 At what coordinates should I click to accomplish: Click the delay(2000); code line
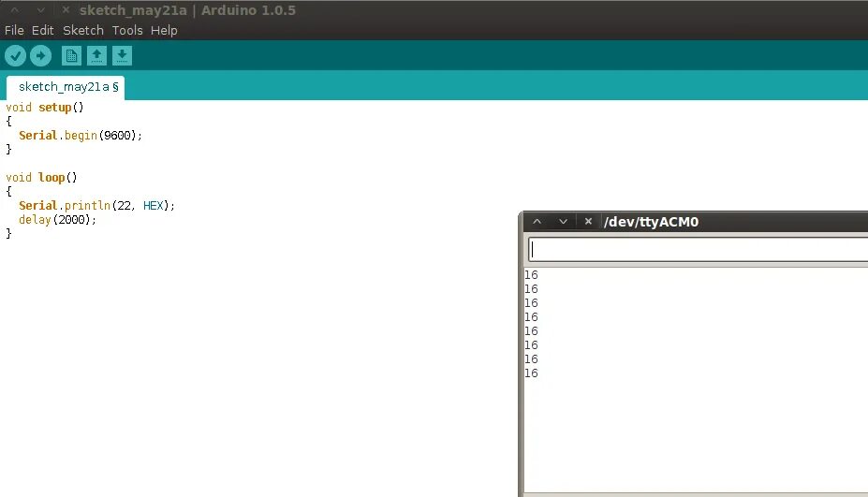point(57,220)
